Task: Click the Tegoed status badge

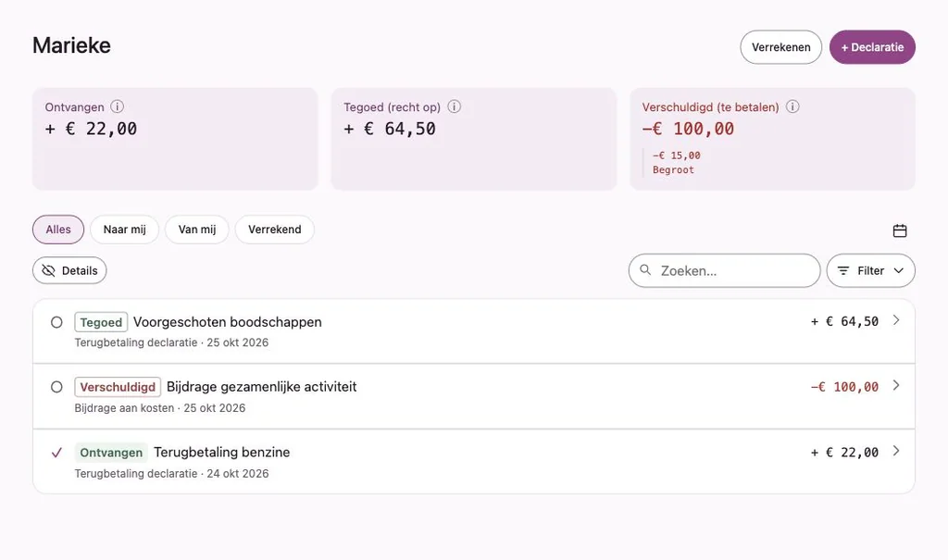Action: (101, 322)
